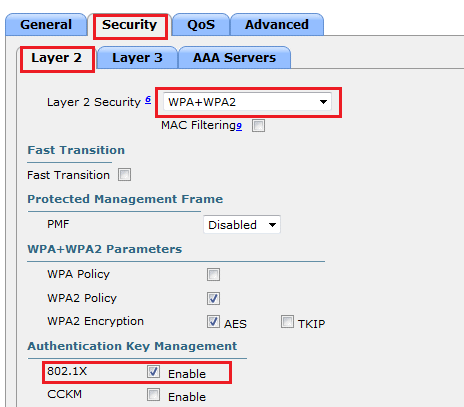The height and width of the screenshot is (407, 464).
Task: Uncheck the 802.1X Enable checkbox
Action: tap(153, 371)
